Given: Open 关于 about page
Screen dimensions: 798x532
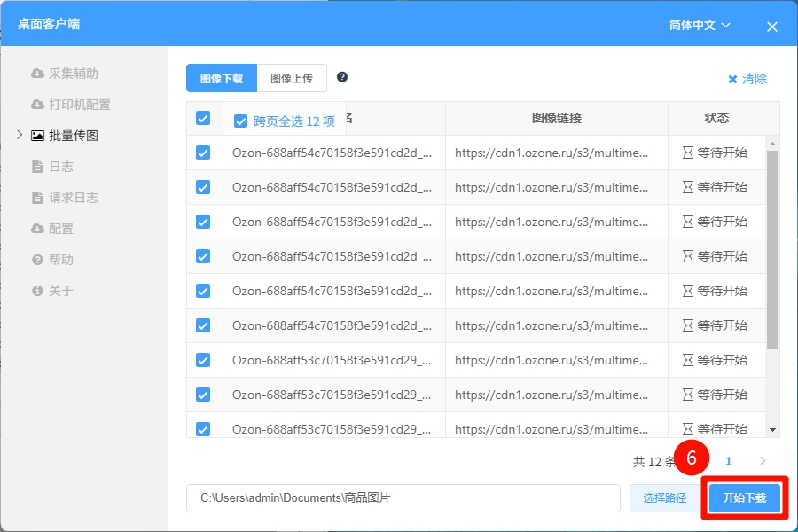Looking at the screenshot, I should [60, 291].
